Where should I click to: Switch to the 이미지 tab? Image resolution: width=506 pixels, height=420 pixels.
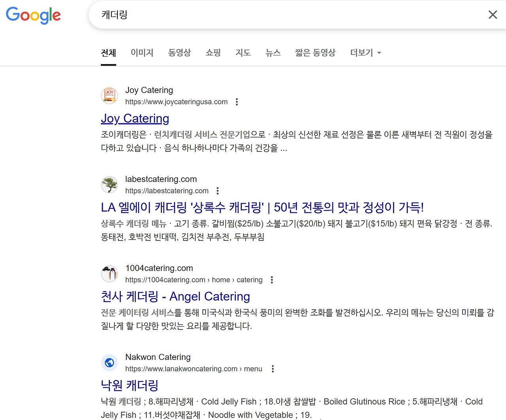pos(142,53)
